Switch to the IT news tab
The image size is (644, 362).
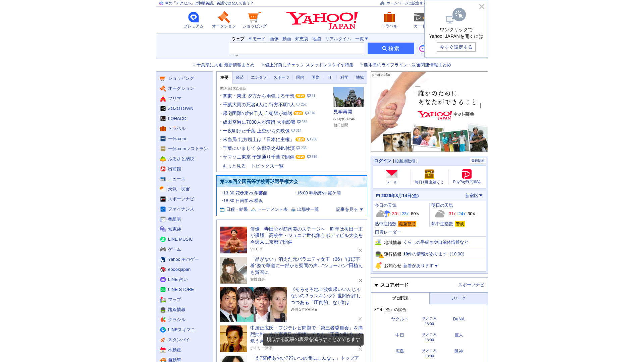[330, 77]
